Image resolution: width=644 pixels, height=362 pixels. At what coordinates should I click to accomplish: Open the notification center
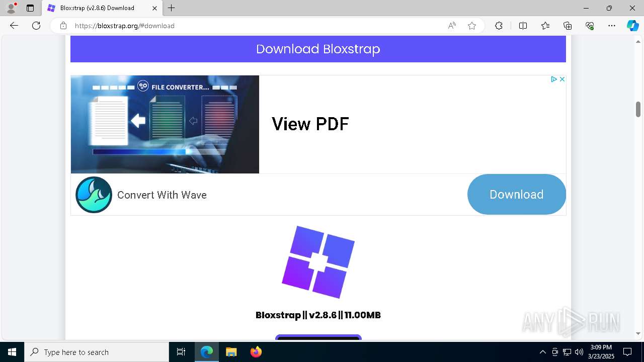(x=628, y=352)
